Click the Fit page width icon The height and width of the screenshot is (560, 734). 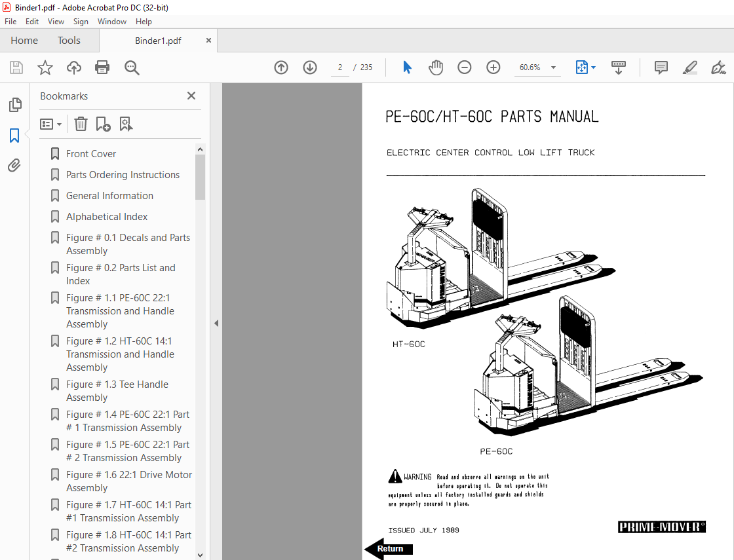(581, 67)
